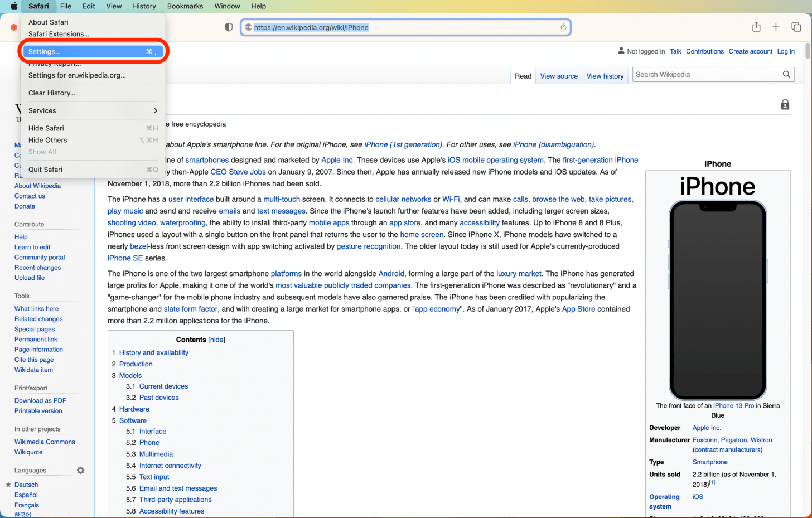812x518 pixels.
Task: Open the Bookmarks menu
Action: [x=185, y=6]
